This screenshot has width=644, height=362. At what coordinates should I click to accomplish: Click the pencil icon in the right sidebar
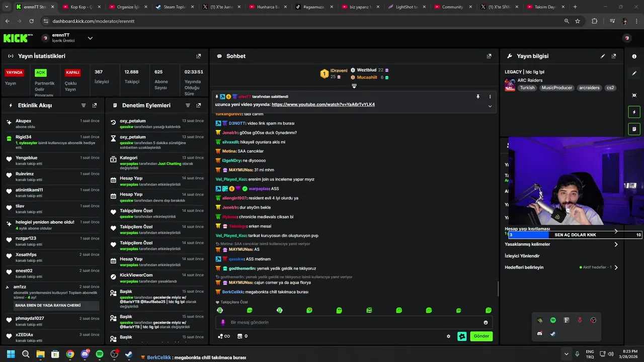[x=634, y=73]
